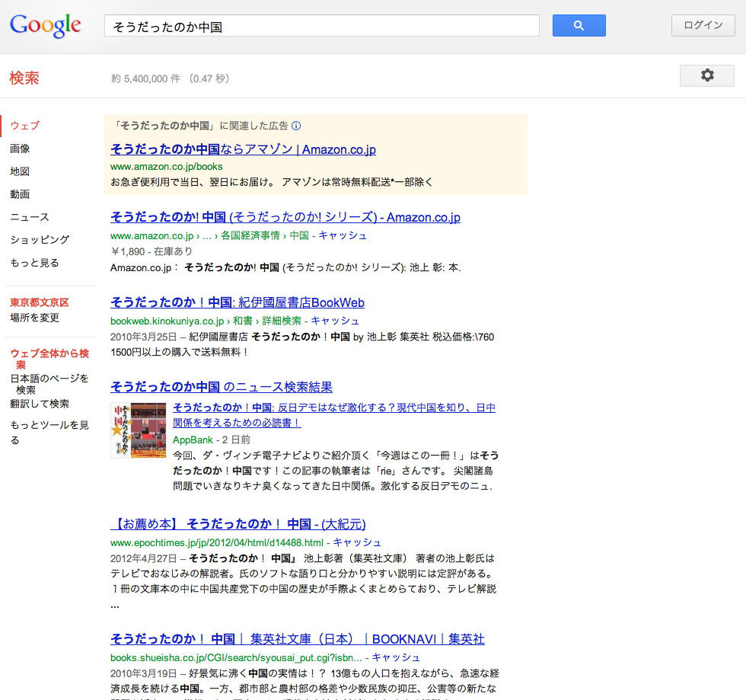Image resolution: width=746 pixels, height=700 pixels.
Task: Open 紀伊國屋書店BookWeb result title
Action: pyautogui.click(x=238, y=302)
